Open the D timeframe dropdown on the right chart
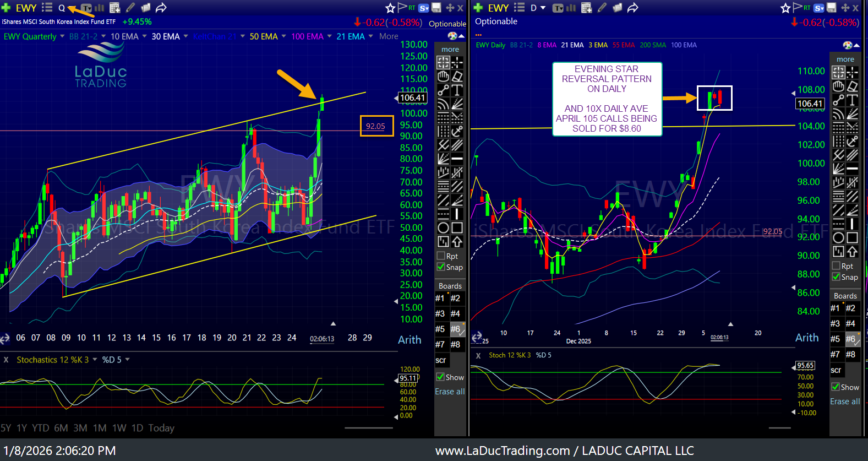This screenshot has width=868, height=461. pyautogui.click(x=543, y=8)
